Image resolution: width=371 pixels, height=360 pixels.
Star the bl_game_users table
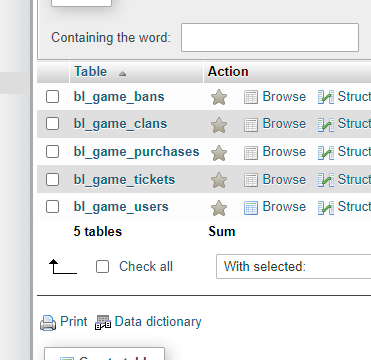tap(219, 208)
